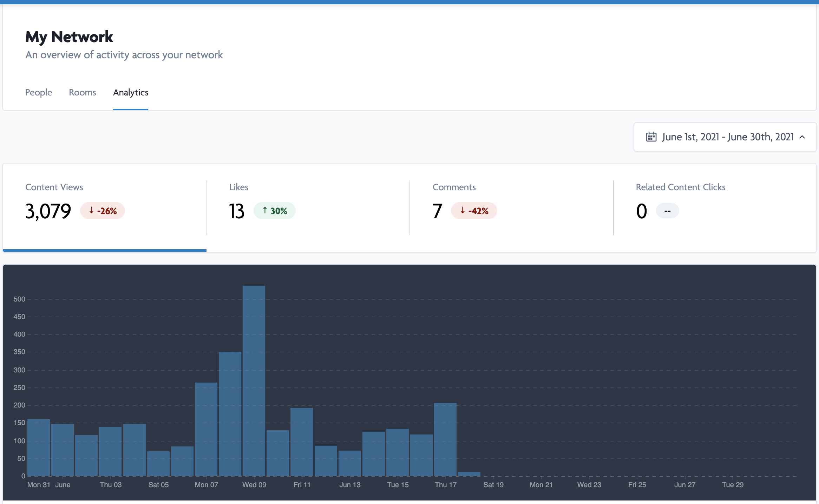
Task: Collapse the date range chevron arrow
Action: tap(802, 137)
